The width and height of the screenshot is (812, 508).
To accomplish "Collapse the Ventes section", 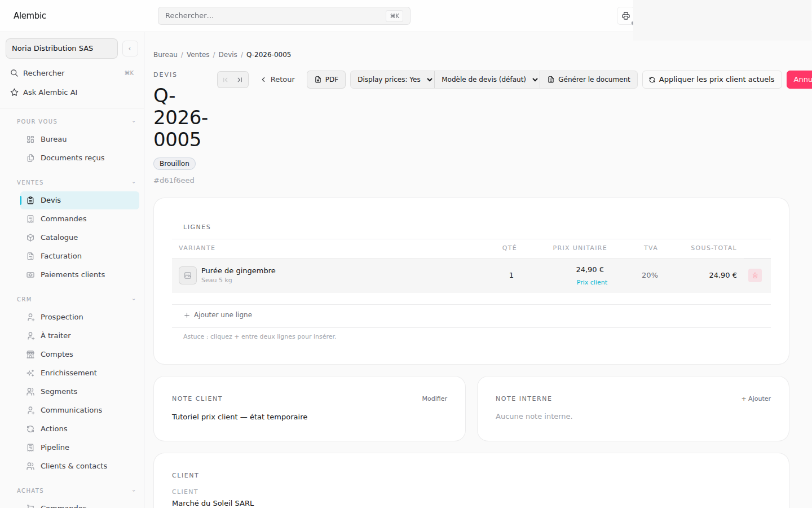I will pyautogui.click(x=134, y=182).
